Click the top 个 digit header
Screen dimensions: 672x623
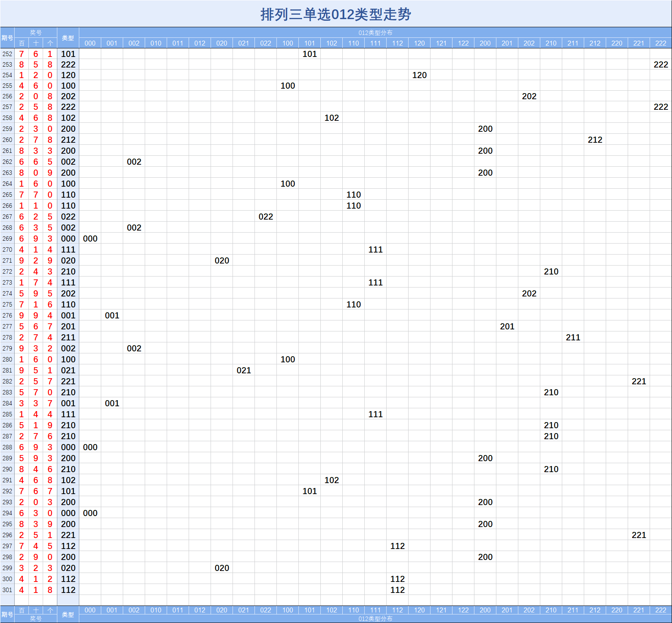tap(50, 43)
